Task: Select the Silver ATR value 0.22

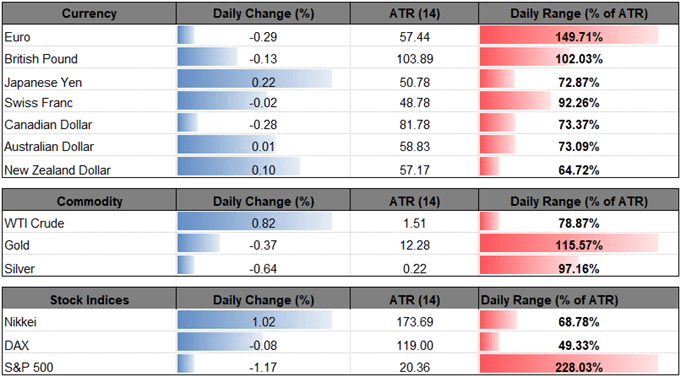Action: click(x=414, y=268)
